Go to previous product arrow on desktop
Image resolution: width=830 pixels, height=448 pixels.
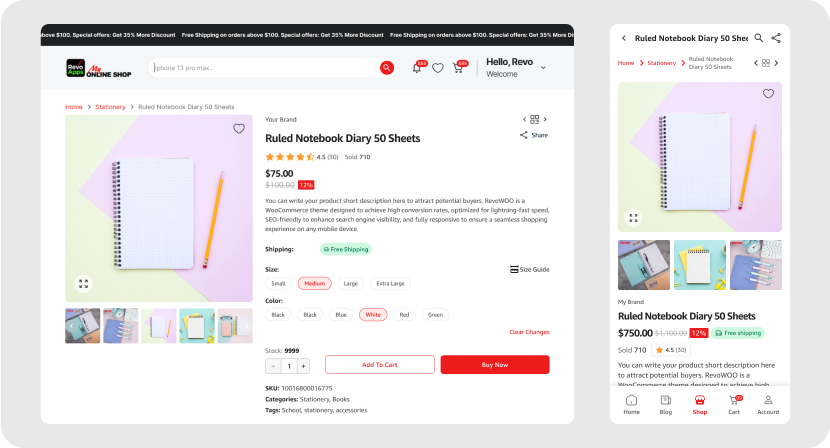pyautogui.click(x=524, y=119)
